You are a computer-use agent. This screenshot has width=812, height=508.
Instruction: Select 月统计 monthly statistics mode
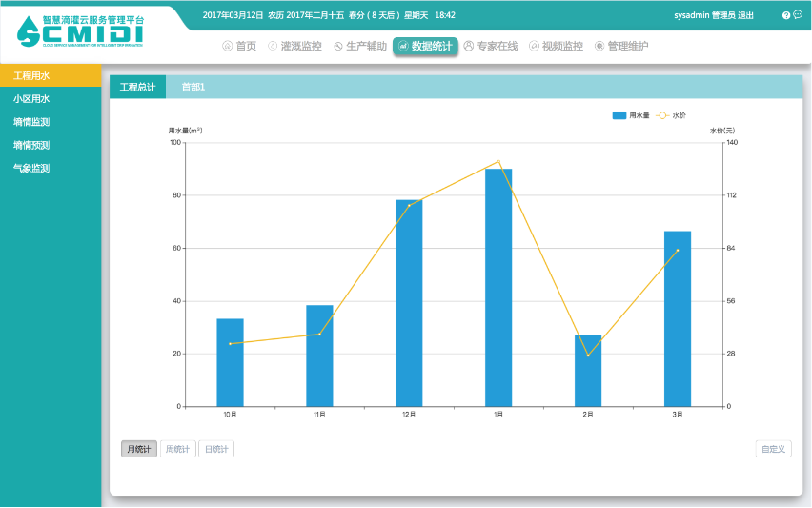pos(139,449)
